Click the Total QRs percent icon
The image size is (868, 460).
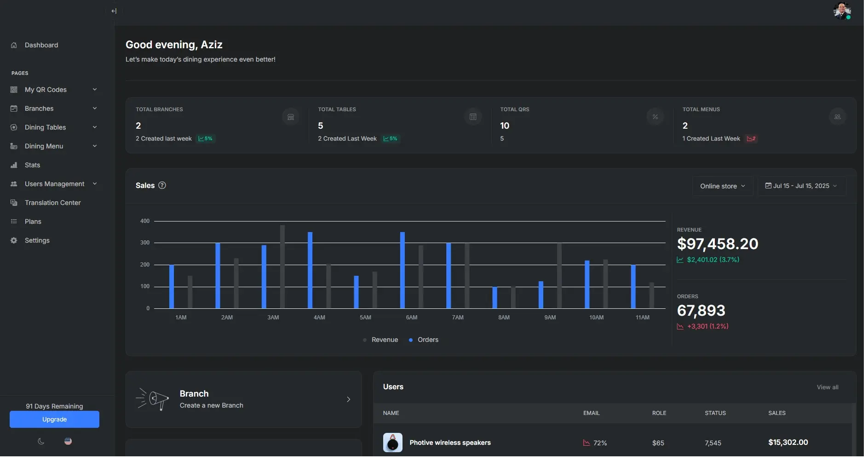tap(655, 117)
